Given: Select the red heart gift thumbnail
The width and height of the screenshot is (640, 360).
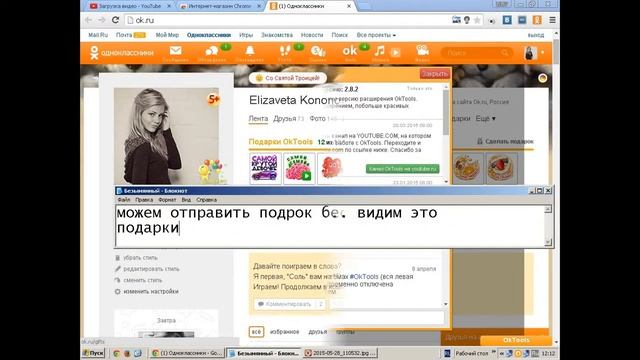Looking at the screenshot, I should pos(331,168).
